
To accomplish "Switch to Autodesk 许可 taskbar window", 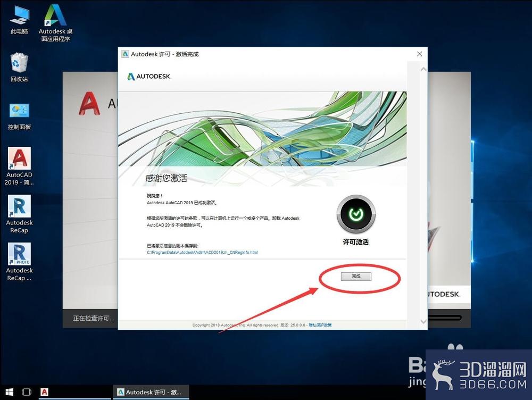I will [x=151, y=392].
